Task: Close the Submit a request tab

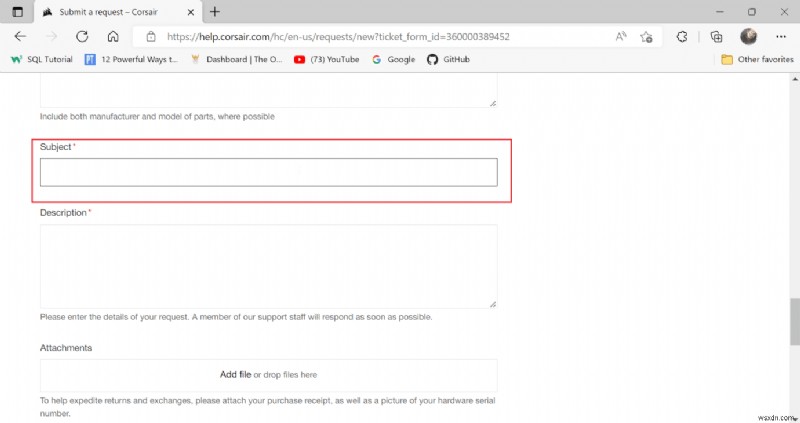Action: click(191, 12)
